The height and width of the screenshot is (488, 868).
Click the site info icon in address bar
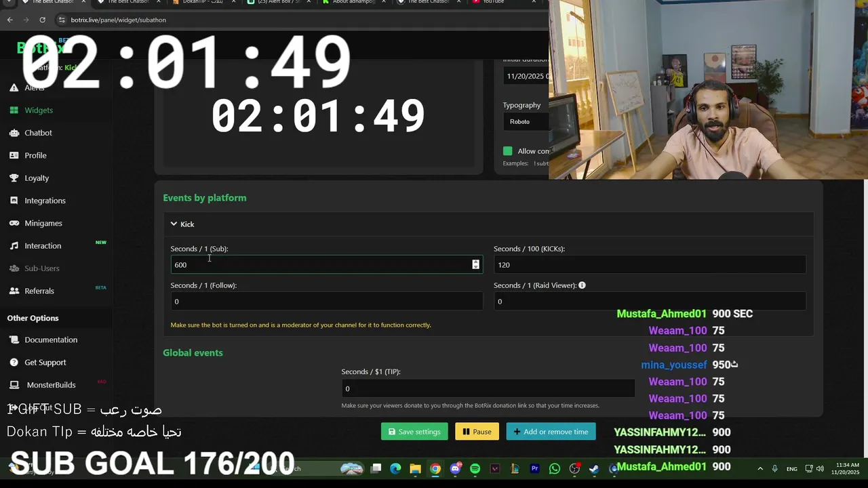click(62, 20)
